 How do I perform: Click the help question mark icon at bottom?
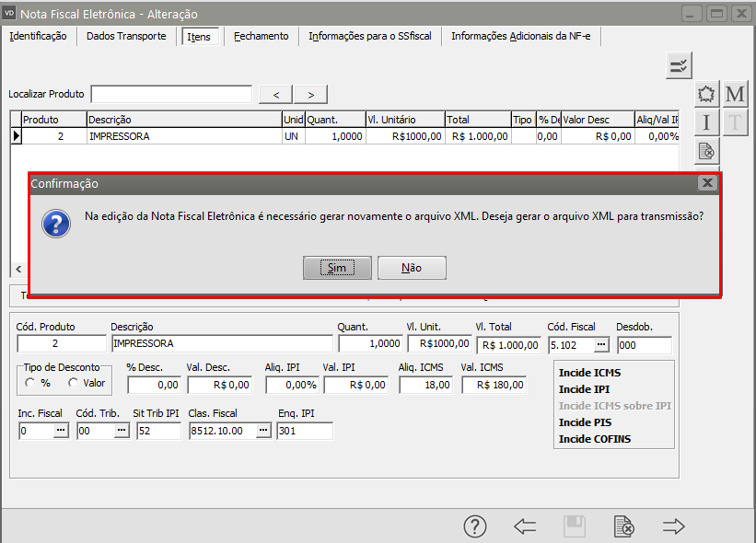tap(474, 526)
